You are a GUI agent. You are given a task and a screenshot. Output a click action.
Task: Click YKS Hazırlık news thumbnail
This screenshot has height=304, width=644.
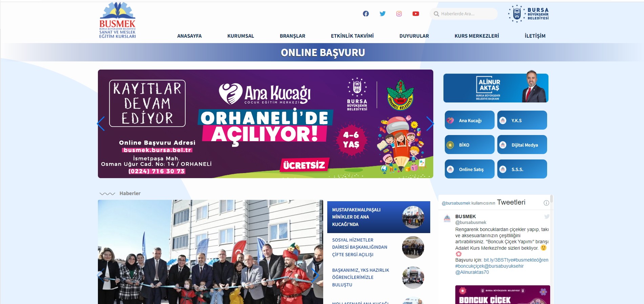point(413,278)
